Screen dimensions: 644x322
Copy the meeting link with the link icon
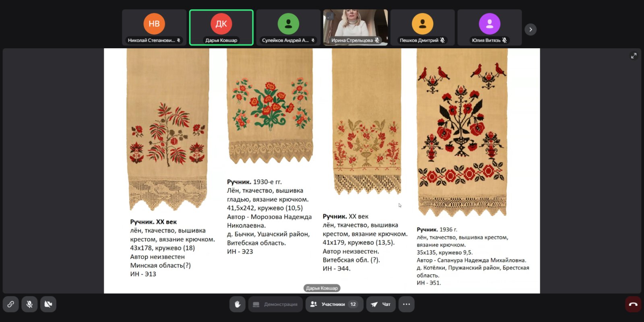(11, 304)
